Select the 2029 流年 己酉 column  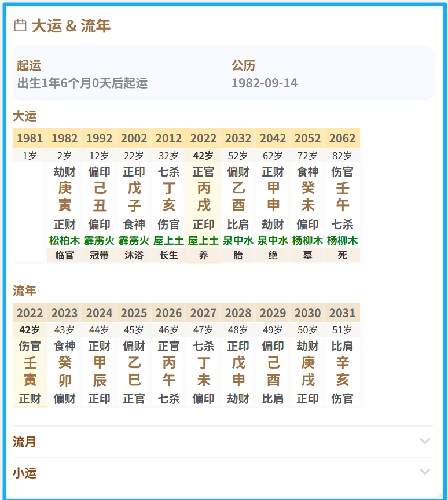[x=273, y=372]
